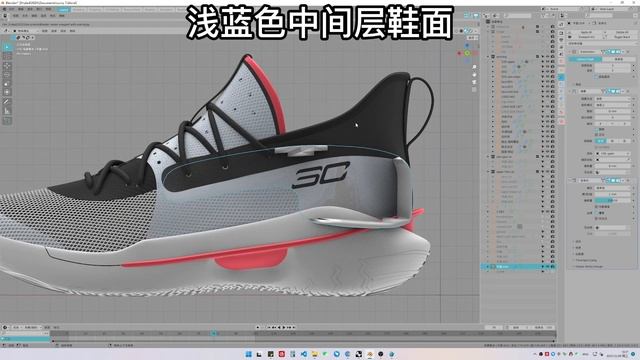Open Visual Studio Code from taskbar
This screenshot has width=640, height=360.
click(304, 354)
